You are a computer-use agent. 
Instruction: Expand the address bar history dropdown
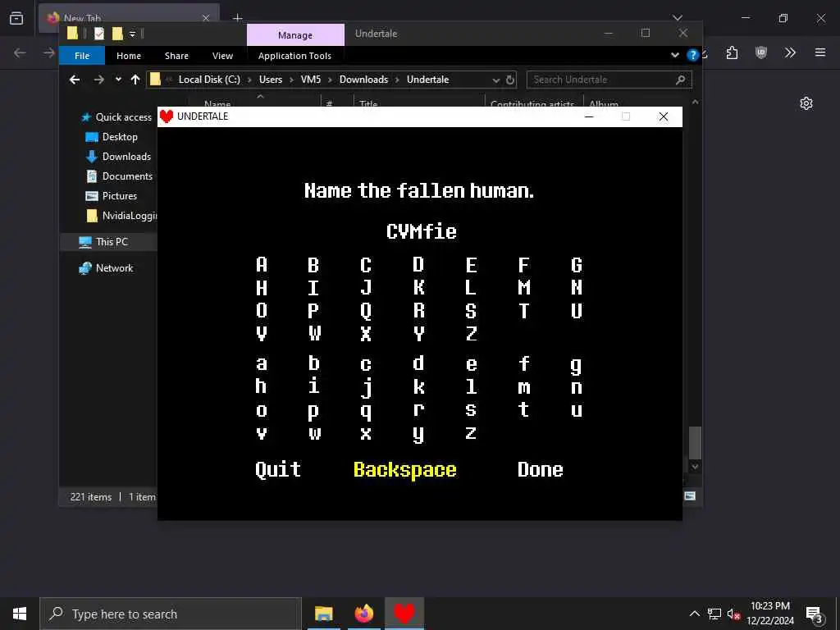pos(495,80)
